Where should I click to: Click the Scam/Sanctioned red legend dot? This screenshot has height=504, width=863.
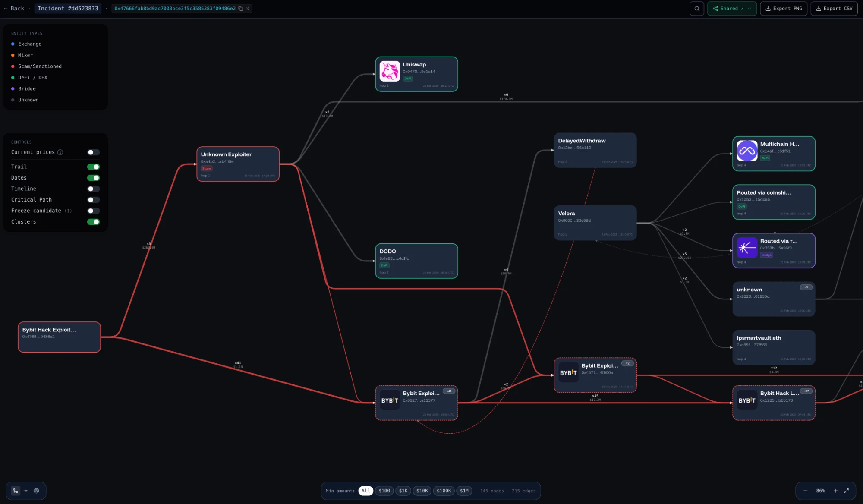pyautogui.click(x=13, y=66)
